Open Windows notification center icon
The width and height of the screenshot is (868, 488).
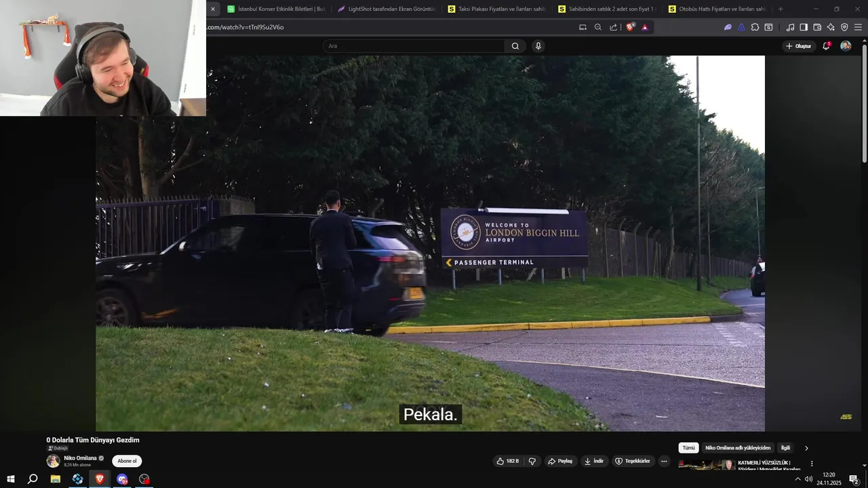click(854, 479)
